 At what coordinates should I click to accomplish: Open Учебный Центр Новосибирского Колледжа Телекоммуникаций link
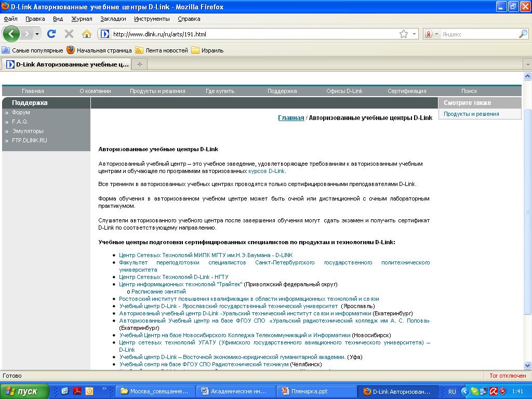point(235,335)
